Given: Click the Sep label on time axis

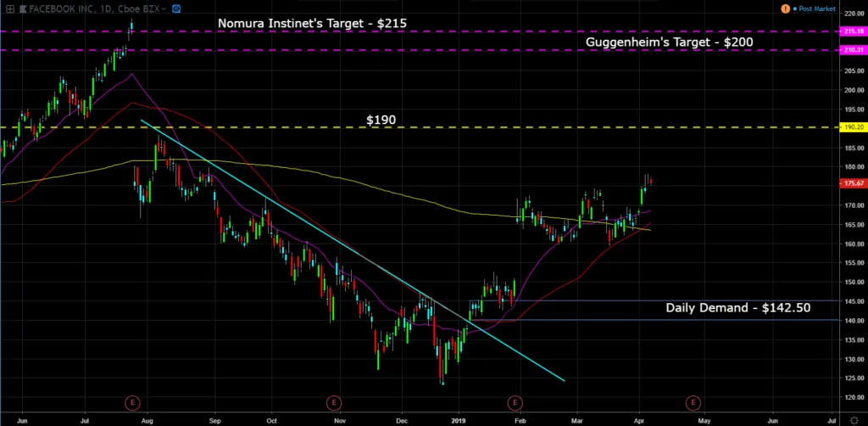Looking at the screenshot, I should click(215, 420).
